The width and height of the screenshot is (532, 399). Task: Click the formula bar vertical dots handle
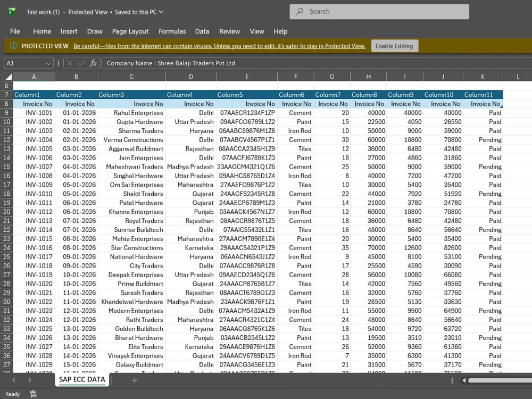(59, 63)
